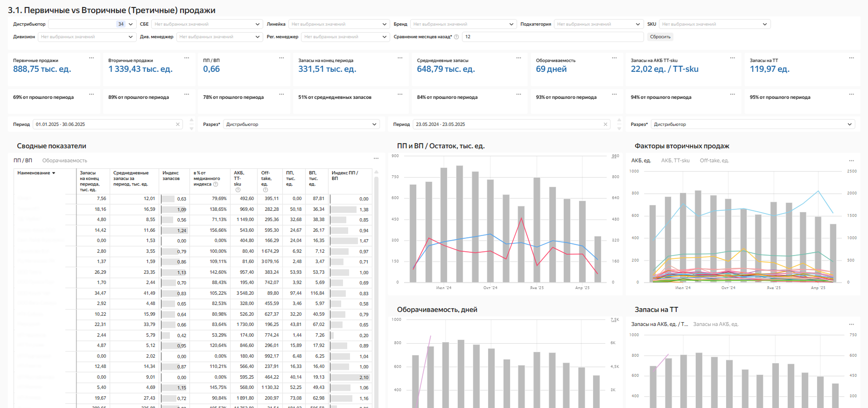Select the АКБ, TT-sku chart tab

click(x=675, y=160)
